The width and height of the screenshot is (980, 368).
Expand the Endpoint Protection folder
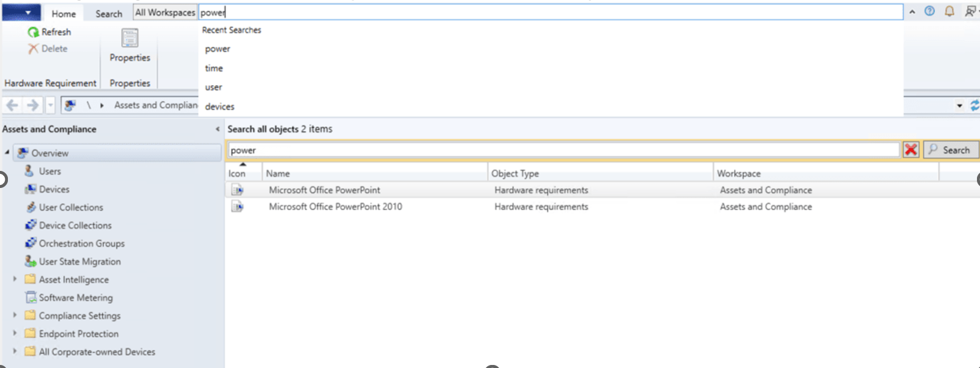[15, 333]
